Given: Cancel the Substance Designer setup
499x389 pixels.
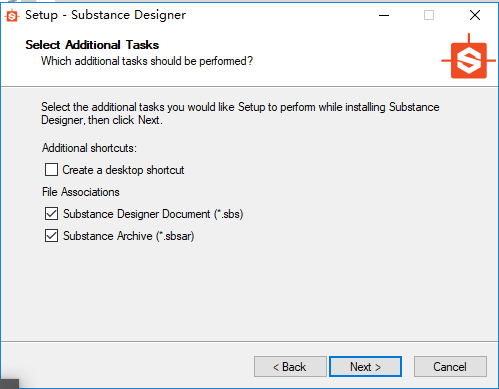Looking at the screenshot, I should [450, 367].
